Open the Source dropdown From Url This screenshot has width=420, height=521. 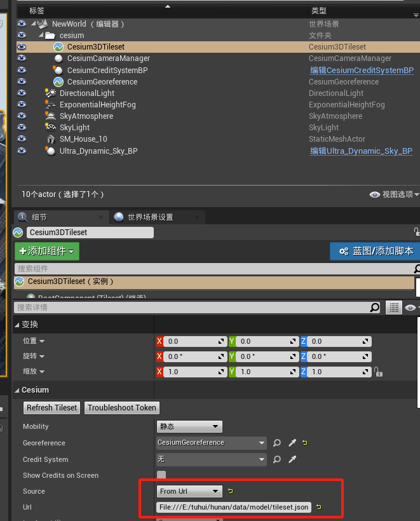pyautogui.click(x=189, y=491)
